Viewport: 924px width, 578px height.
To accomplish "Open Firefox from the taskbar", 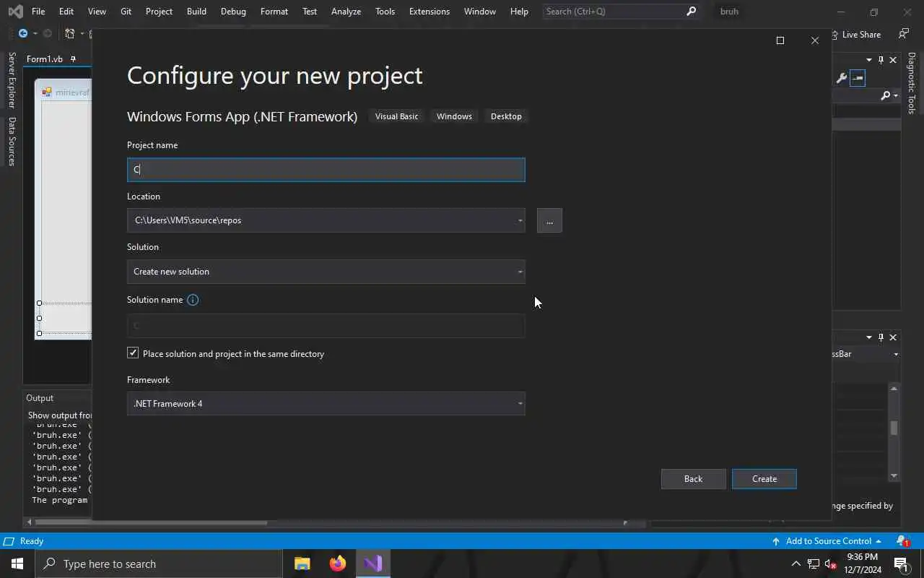I will pyautogui.click(x=338, y=564).
